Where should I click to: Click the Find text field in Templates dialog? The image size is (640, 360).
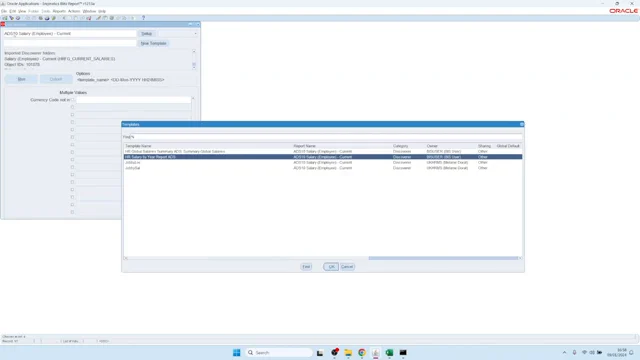[326, 137]
